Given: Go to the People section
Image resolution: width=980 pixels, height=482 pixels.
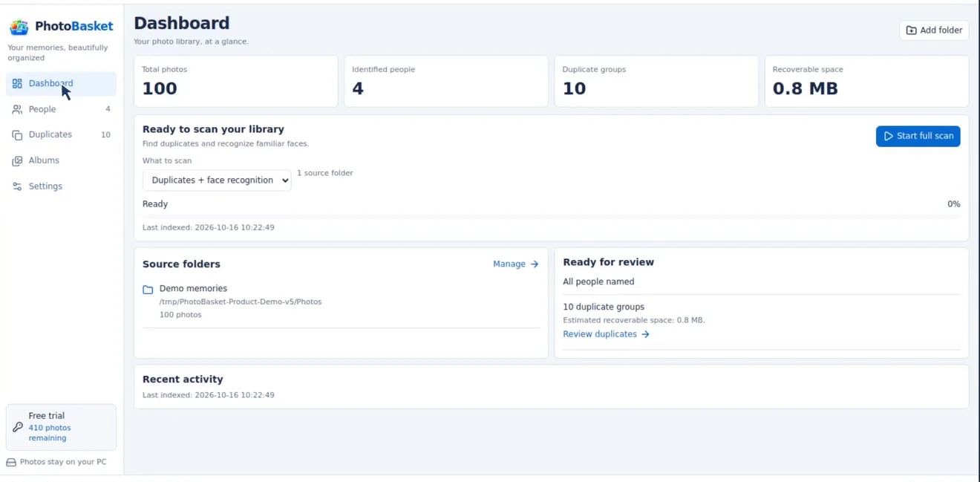Looking at the screenshot, I should (61, 109).
